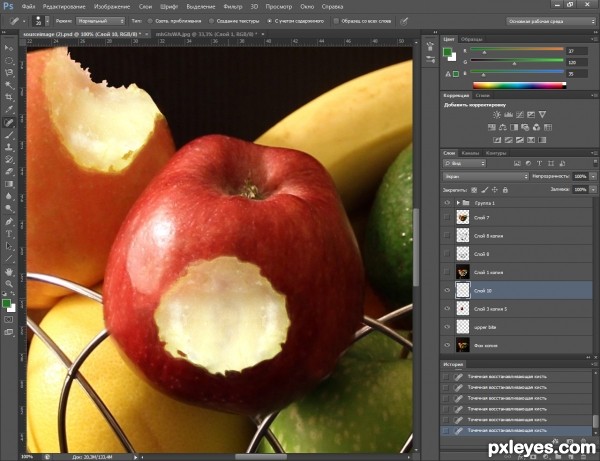The image size is (600, 461).
Task: Open the 'Файл' menu
Action: [x=29, y=7]
